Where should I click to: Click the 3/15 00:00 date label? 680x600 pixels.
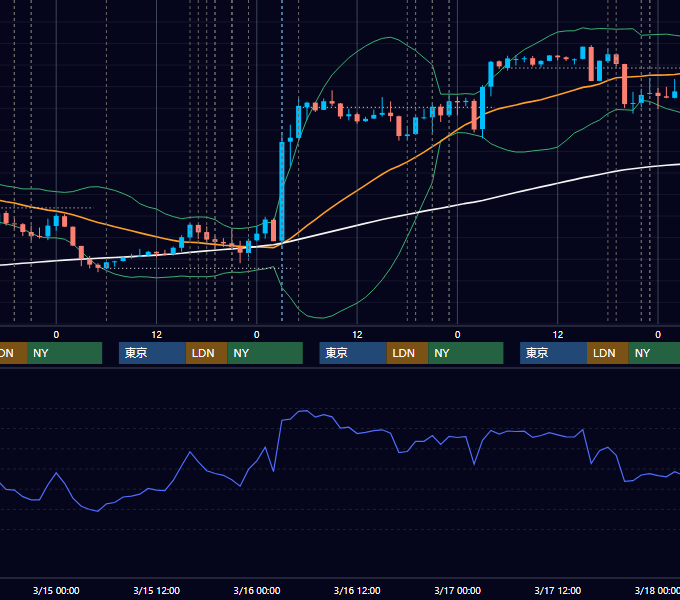(56, 590)
